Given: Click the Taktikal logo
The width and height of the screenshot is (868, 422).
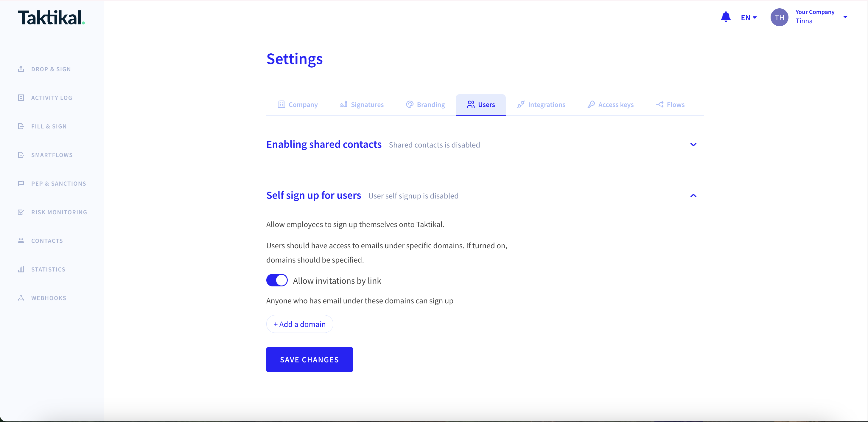Looking at the screenshot, I should [x=51, y=18].
